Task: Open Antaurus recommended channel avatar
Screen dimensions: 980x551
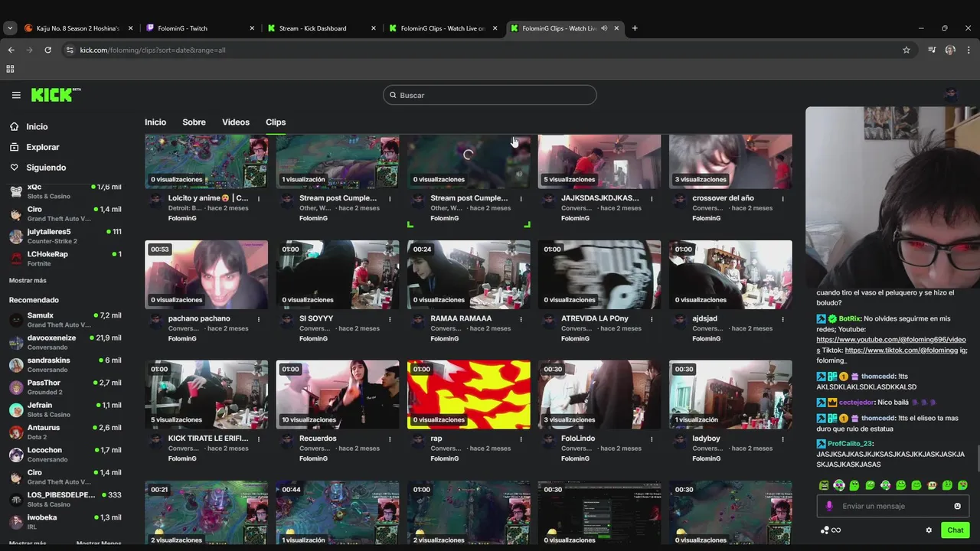Action: click(15, 432)
